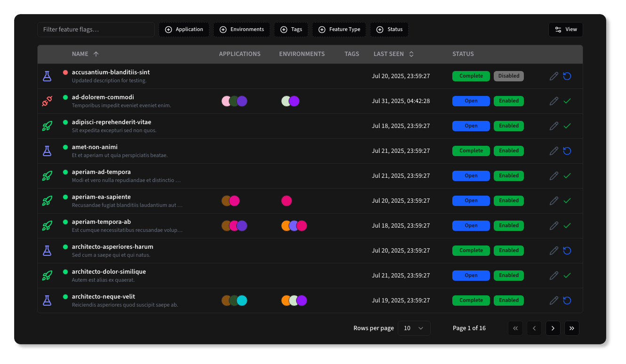Click checkmark icon for ad-dolorem-commodi row
This screenshot has height=364, width=626.
567,101
